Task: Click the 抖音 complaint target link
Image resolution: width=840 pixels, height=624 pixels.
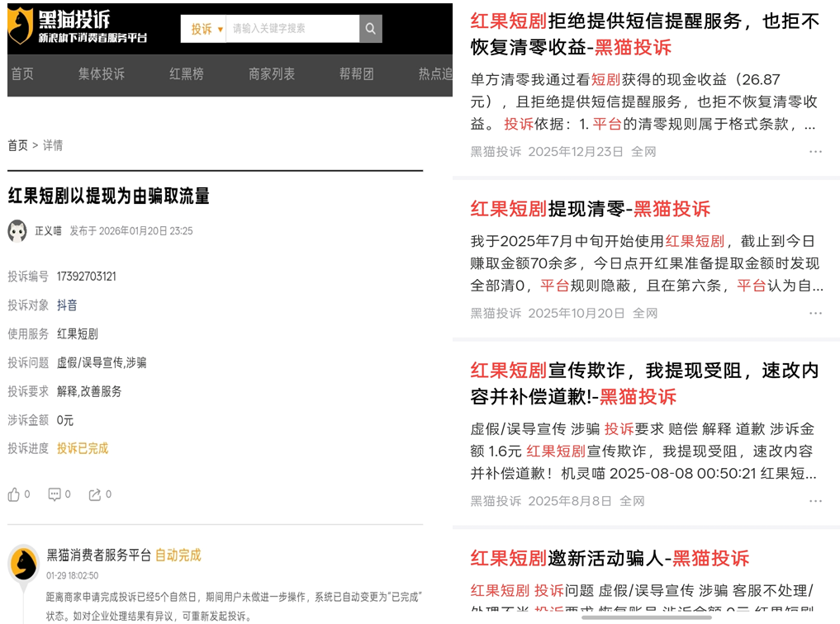Action: point(67,305)
